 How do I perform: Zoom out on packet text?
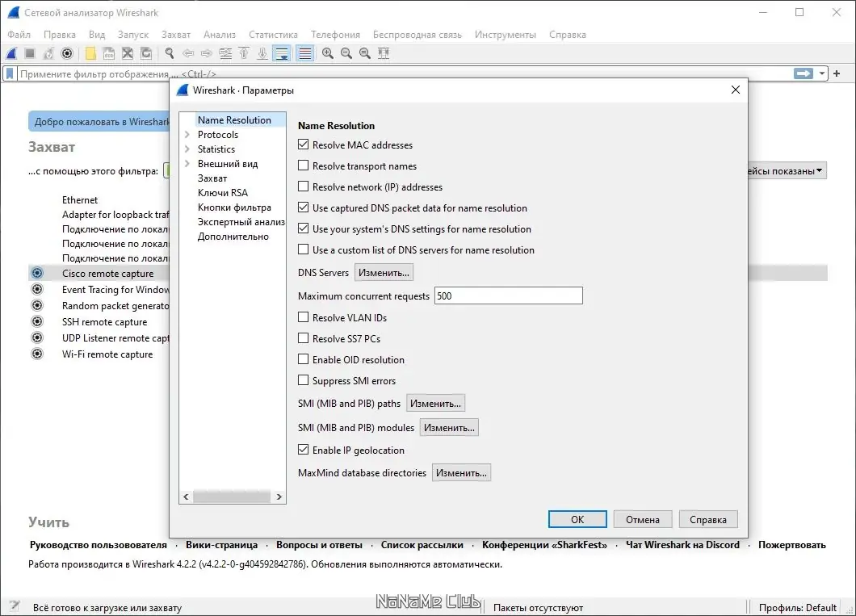346,53
